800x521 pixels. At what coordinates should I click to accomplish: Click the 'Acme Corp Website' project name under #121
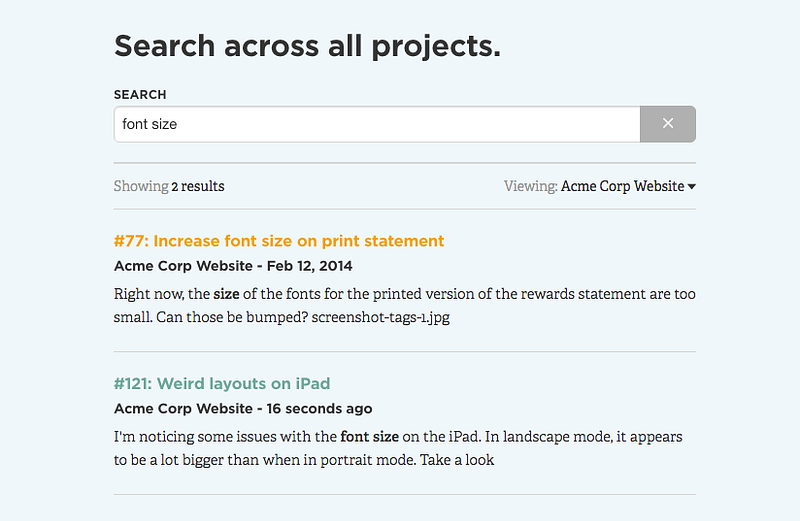click(x=183, y=409)
